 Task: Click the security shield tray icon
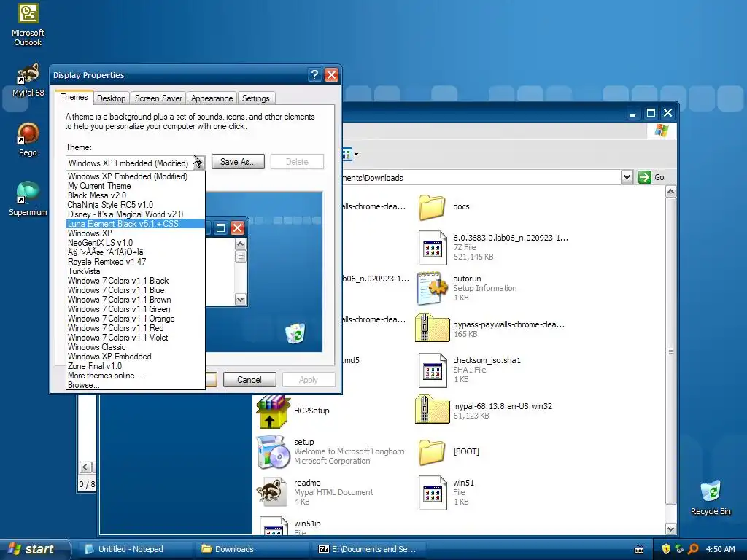(x=666, y=549)
